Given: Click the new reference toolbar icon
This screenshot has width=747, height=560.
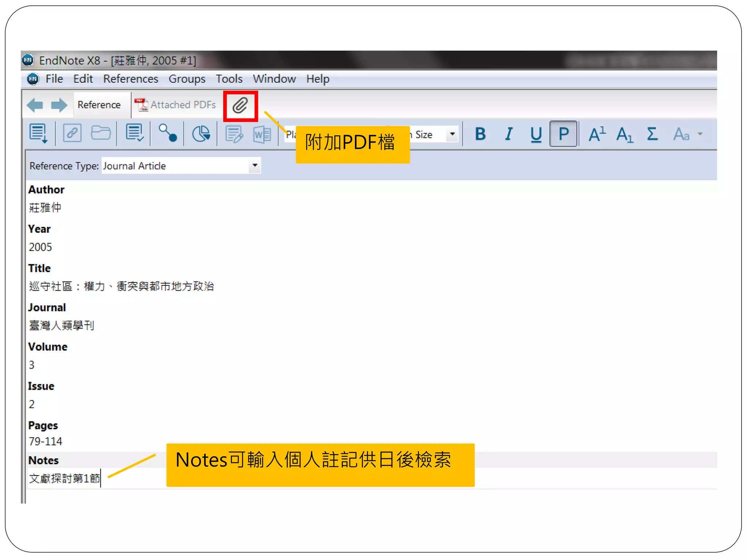Looking at the screenshot, I should pyautogui.click(x=38, y=133).
